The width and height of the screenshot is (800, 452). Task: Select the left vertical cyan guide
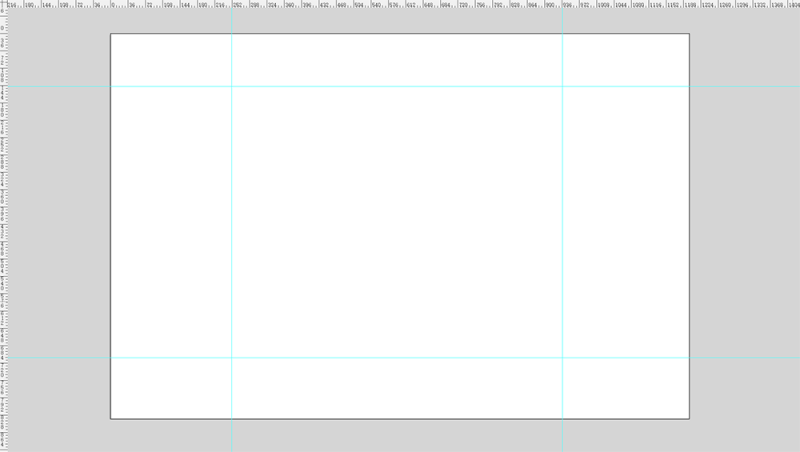pyautogui.click(x=232, y=230)
